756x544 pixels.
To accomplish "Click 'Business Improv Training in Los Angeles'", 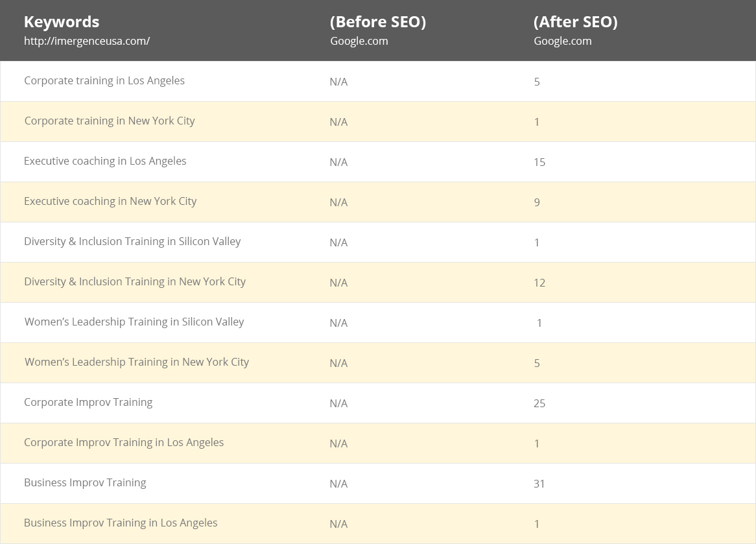I will pyautogui.click(x=121, y=523).
